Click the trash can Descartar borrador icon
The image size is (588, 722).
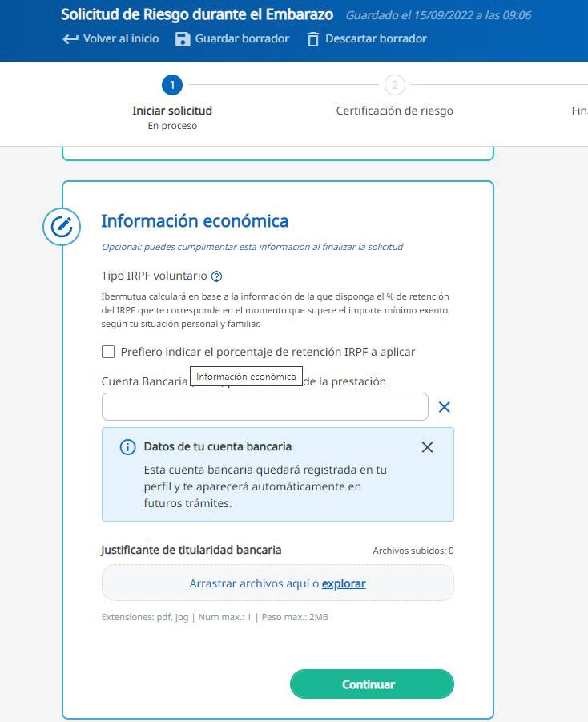pos(313,39)
